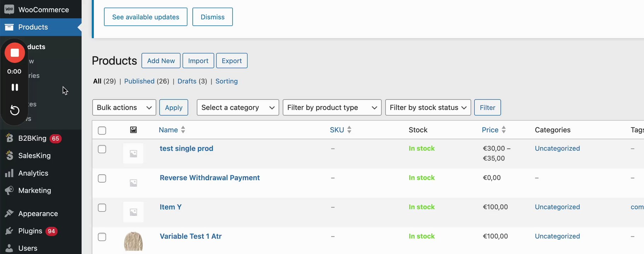Open Marketing from its megaphone icon

(x=9, y=190)
